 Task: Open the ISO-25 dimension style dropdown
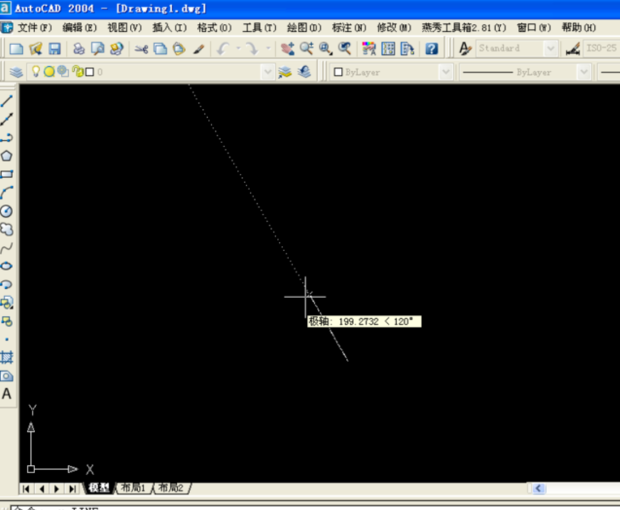point(601,48)
